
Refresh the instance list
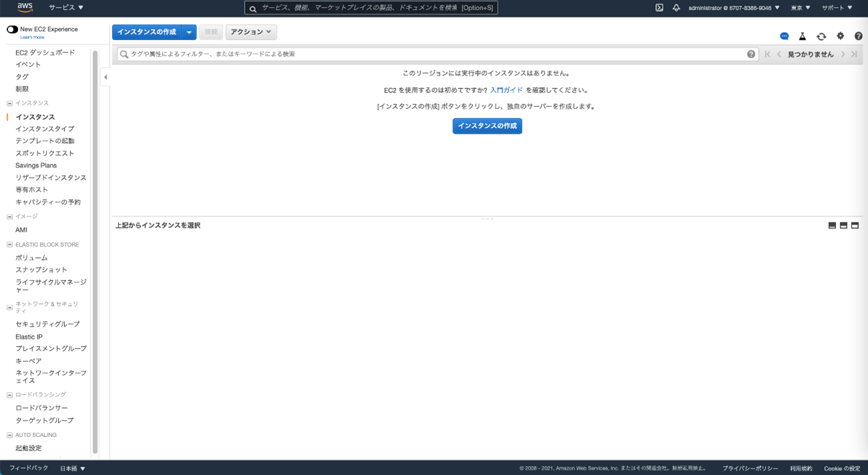coord(821,36)
